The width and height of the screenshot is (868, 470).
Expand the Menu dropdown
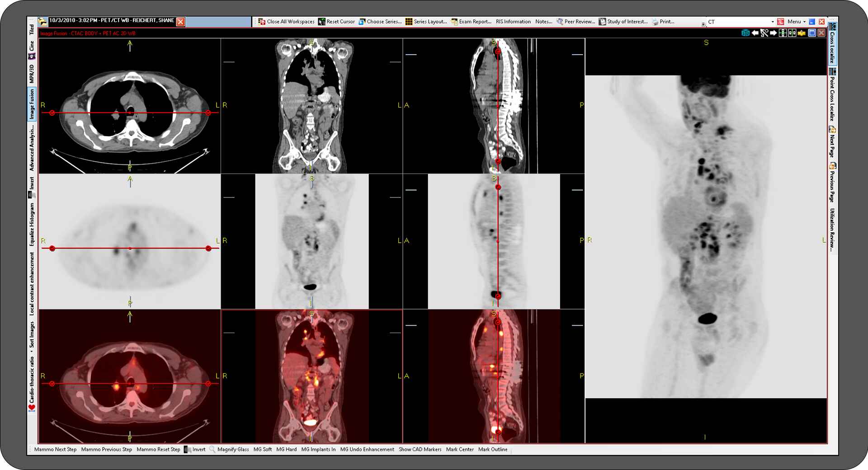796,21
